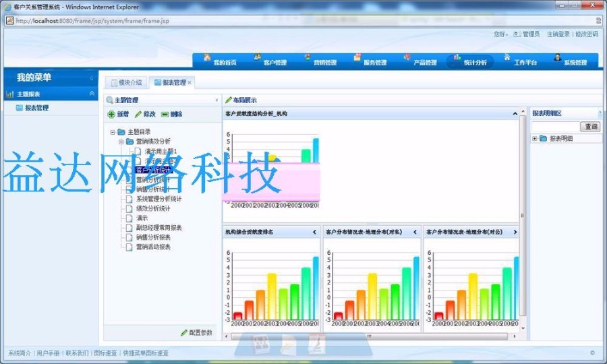Collapse the 报表明细区 panel
Viewport: 607px width, 364px height.
(600, 113)
